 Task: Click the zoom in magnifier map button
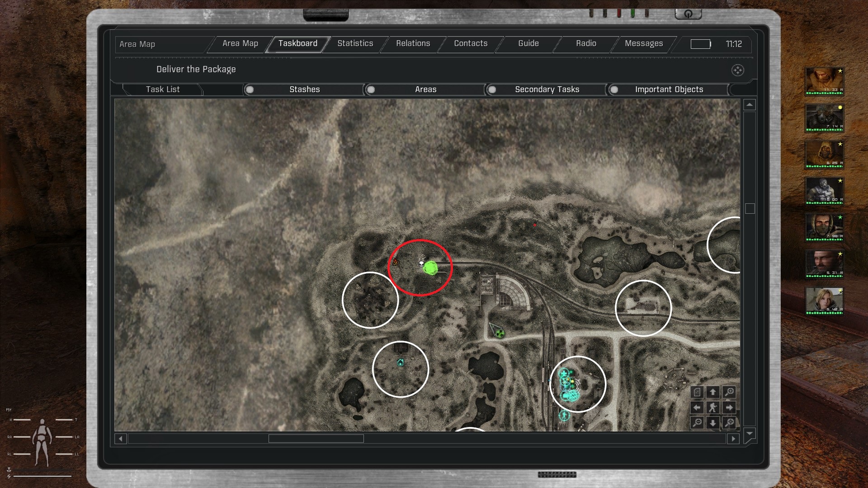tap(729, 392)
